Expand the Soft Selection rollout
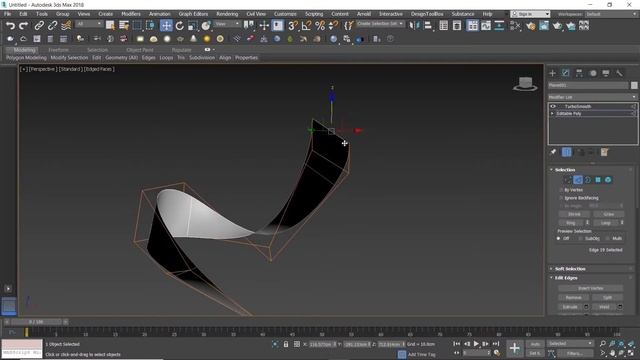This screenshot has height=360, width=640. point(570,269)
